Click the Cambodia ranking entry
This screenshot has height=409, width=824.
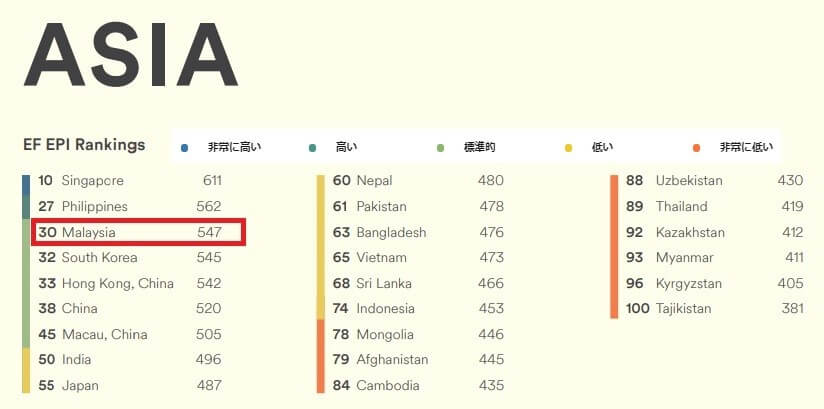click(x=418, y=385)
